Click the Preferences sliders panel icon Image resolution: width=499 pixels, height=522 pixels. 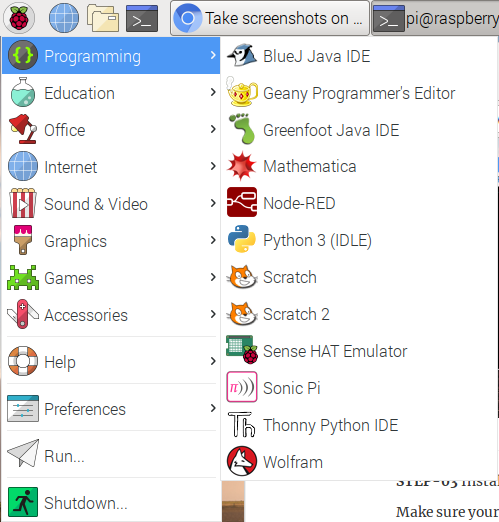coord(23,408)
